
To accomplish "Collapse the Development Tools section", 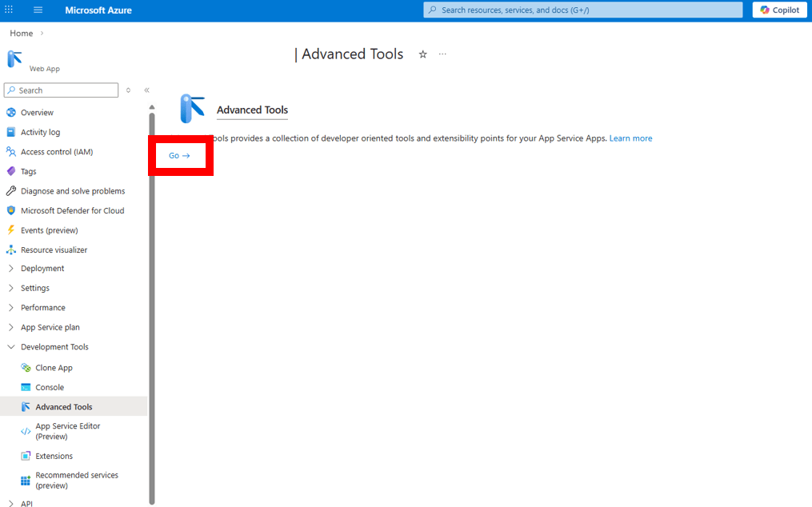I will (54, 347).
